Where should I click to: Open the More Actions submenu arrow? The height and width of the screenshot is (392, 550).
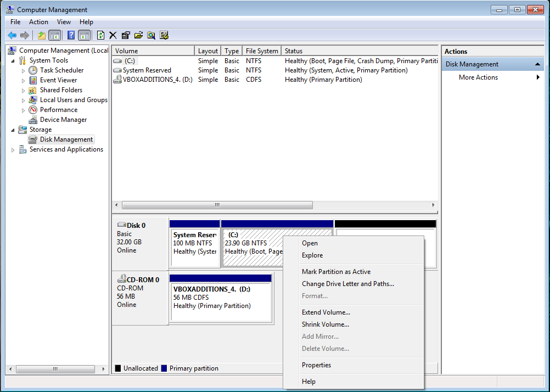[538, 77]
